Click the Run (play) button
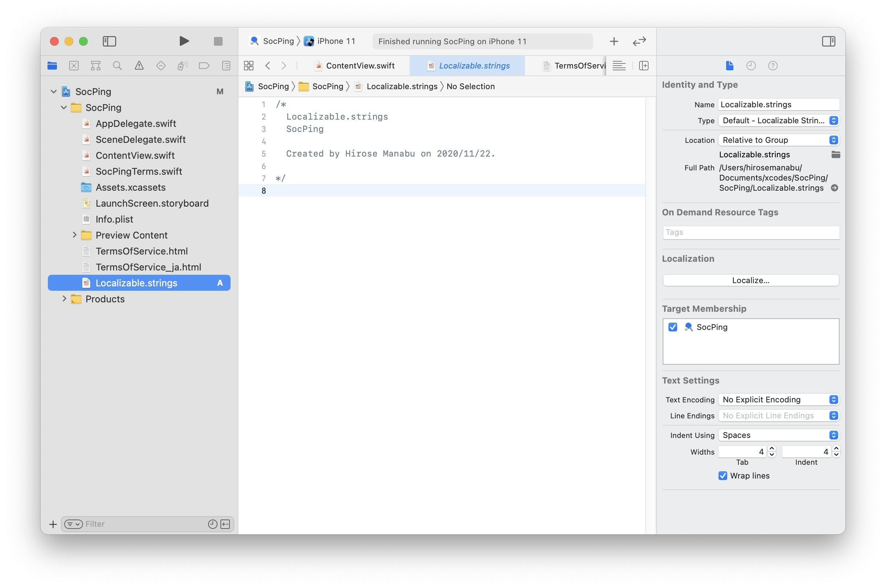Viewport: 886px width, 588px height. coord(184,41)
